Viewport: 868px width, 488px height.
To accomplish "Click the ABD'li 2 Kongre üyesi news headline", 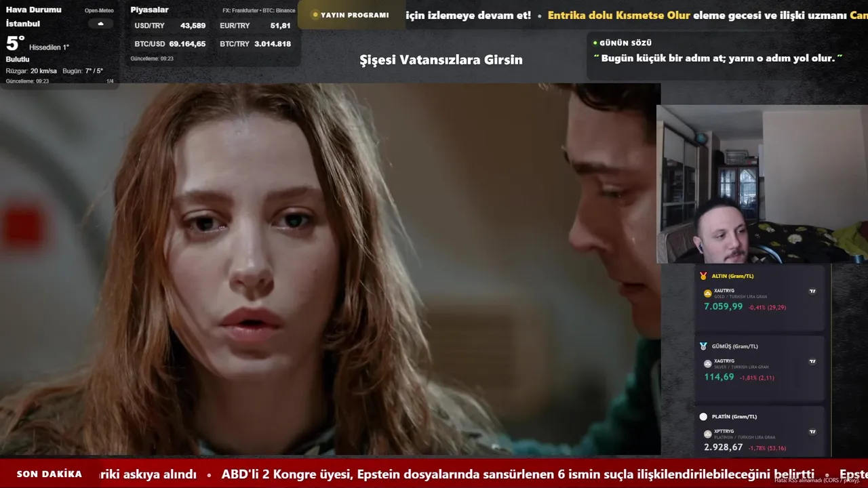I will [x=518, y=474].
